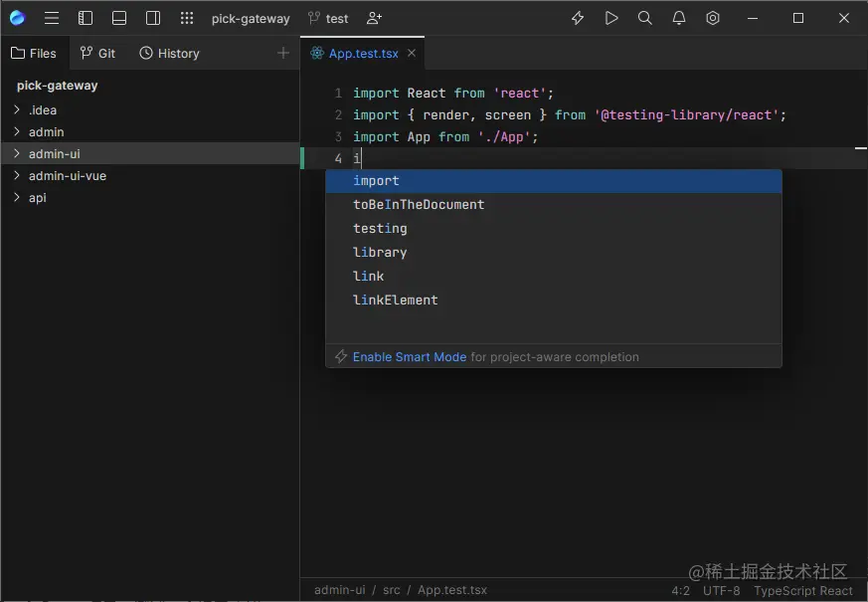Choose the link completion suggestion
The image size is (868, 602).
pyautogui.click(x=554, y=277)
